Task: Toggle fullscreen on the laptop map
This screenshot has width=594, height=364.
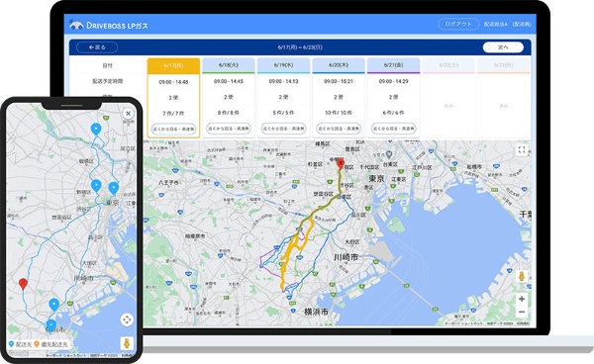Action: pyautogui.click(x=522, y=149)
